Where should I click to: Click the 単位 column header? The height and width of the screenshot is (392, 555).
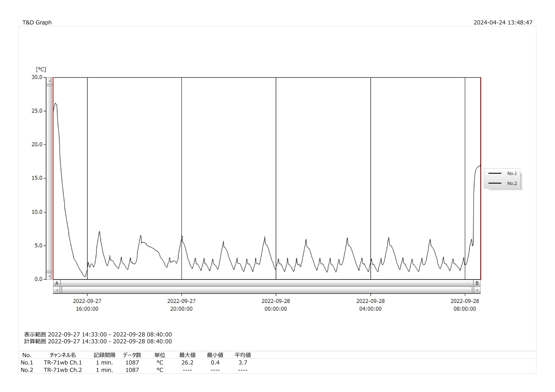pyautogui.click(x=160, y=355)
